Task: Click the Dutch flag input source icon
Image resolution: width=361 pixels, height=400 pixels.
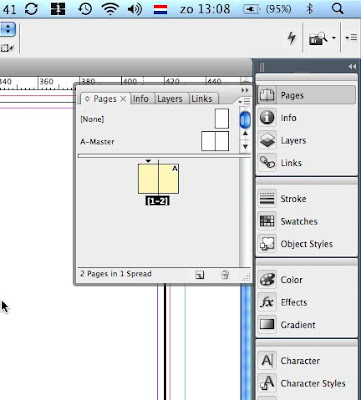Action: [160, 9]
